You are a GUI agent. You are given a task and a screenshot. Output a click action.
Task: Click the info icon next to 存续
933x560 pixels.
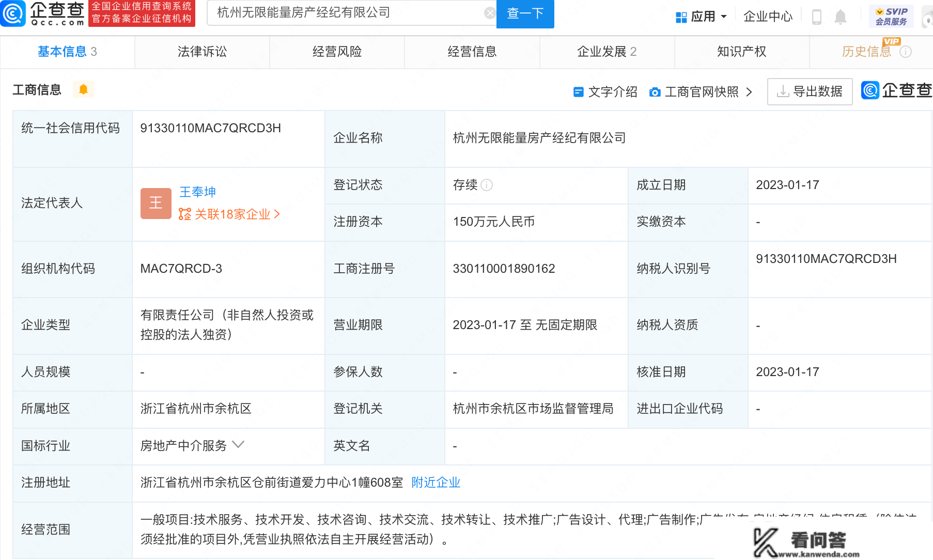pyautogui.click(x=487, y=185)
